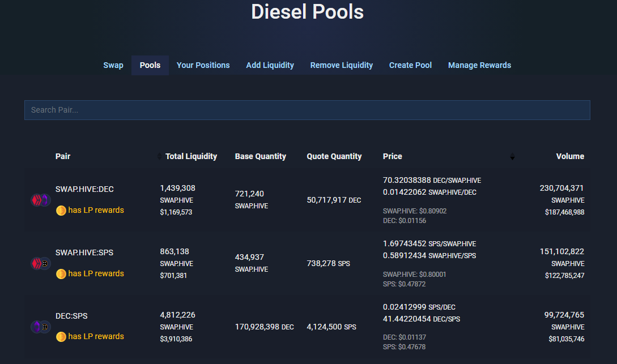Click price 0.58912434 SWAP.HIVE/SPS

pos(429,255)
